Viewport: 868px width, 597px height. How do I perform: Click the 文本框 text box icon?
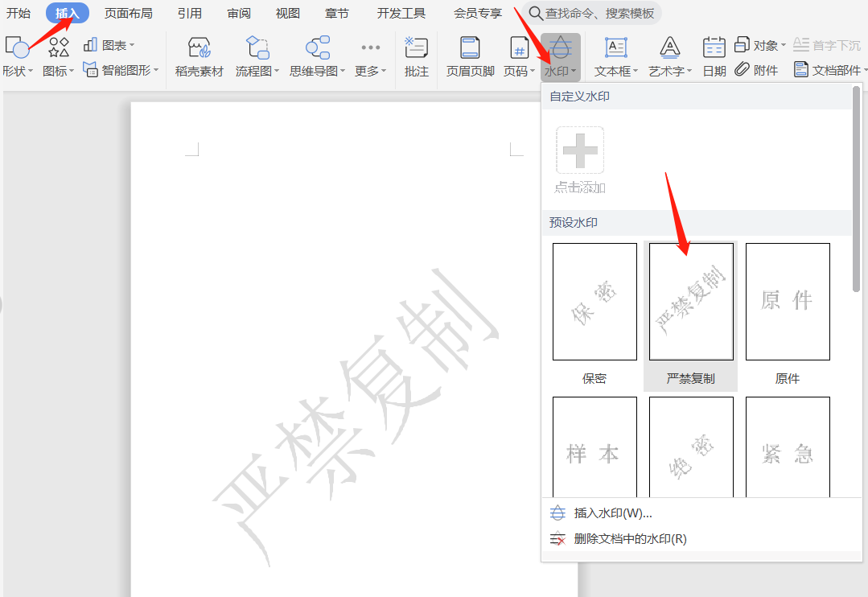pos(615,48)
